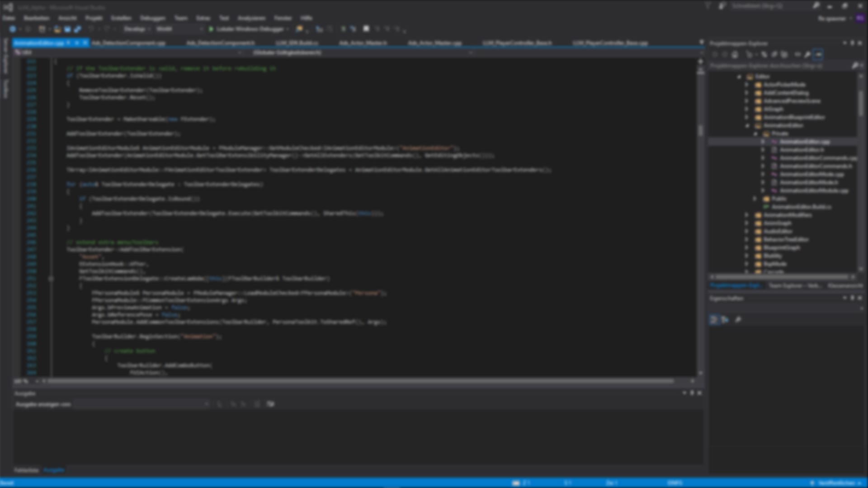Click the properties wrench icon in the Projektmappen-Explorer toolbar

[808, 55]
